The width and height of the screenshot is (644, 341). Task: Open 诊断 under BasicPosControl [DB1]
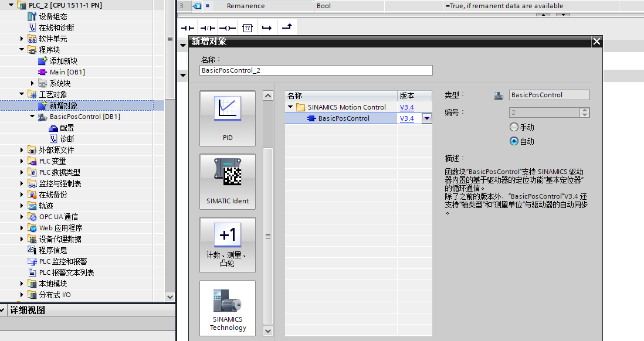coord(67,139)
